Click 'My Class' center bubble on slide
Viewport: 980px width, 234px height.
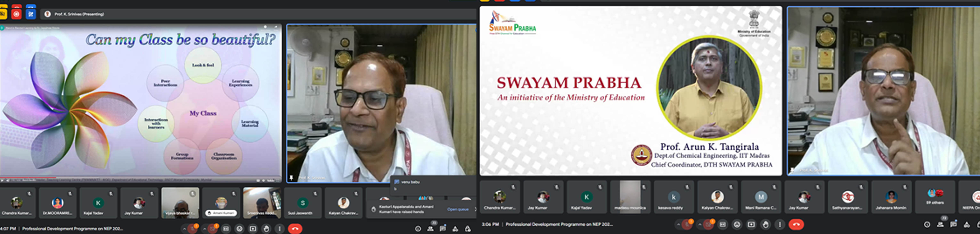[203, 113]
